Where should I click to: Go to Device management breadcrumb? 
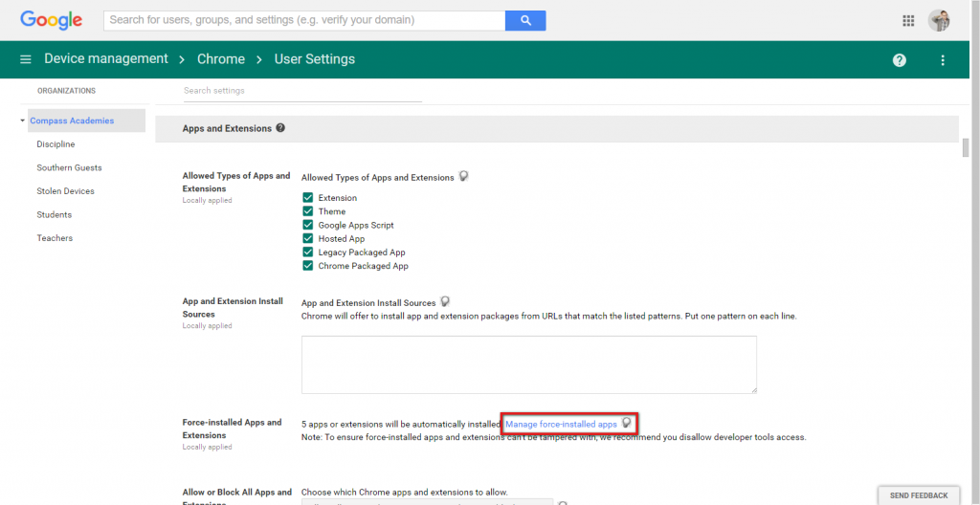(x=106, y=58)
